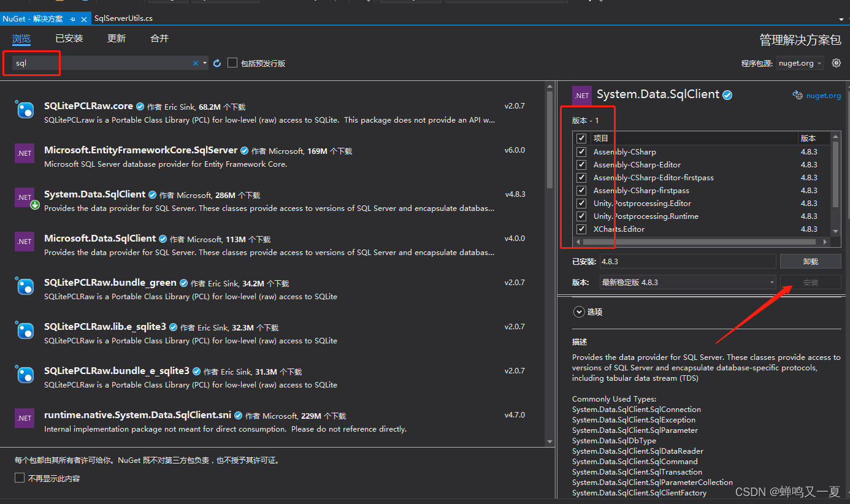Click globe icon next to nuget.org link
Image resolution: width=850 pixels, height=504 pixels.
click(797, 95)
